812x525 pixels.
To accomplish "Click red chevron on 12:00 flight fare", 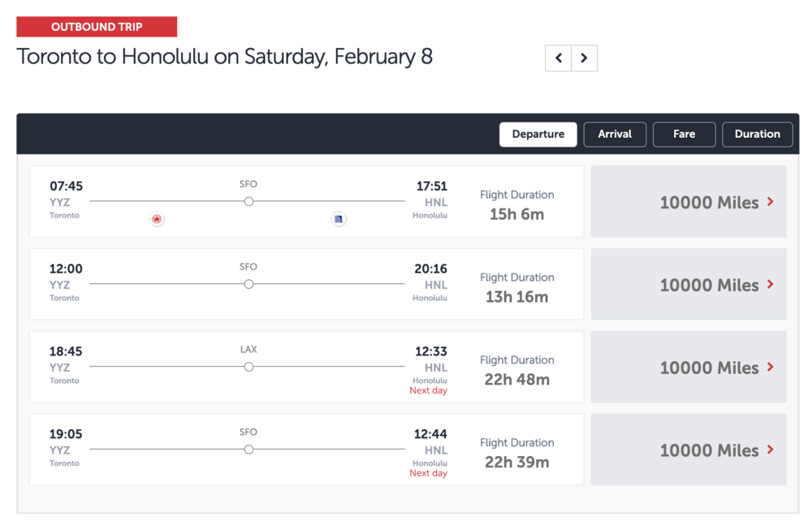I will [771, 284].
